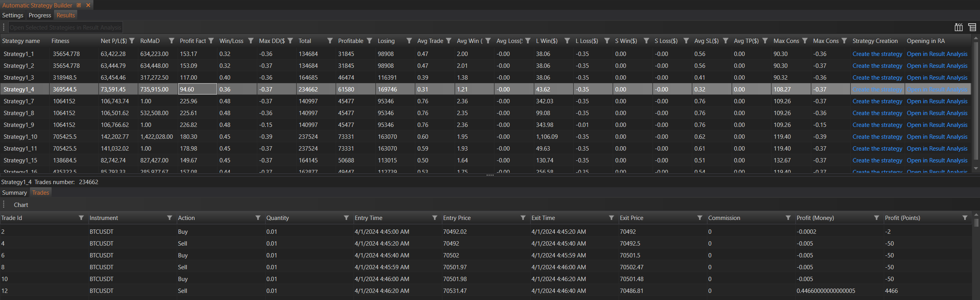Filter trades by Profit (Money) column
This screenshot has width=980, height=300.
coord(876,218)
